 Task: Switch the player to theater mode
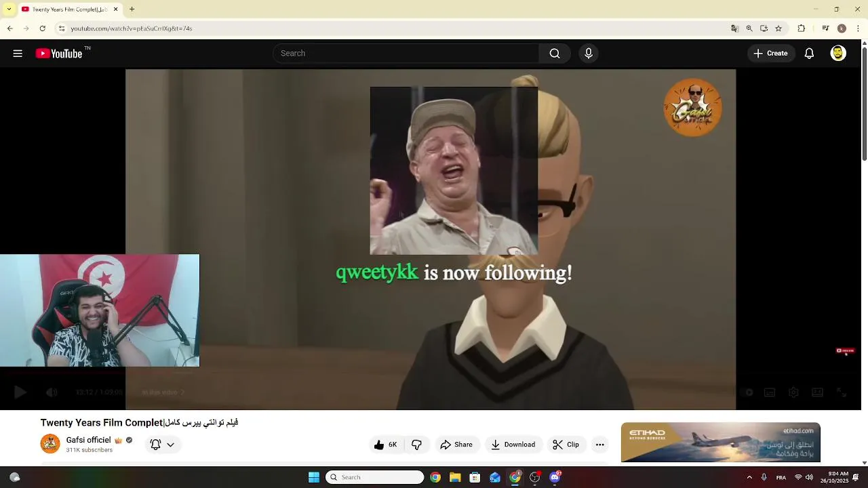[818, 392]
